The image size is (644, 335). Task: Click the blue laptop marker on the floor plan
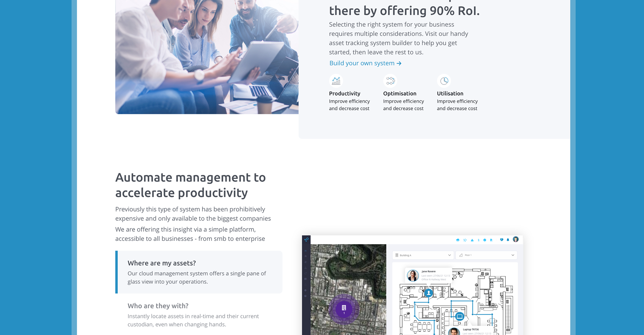click(x=460, y=316)
